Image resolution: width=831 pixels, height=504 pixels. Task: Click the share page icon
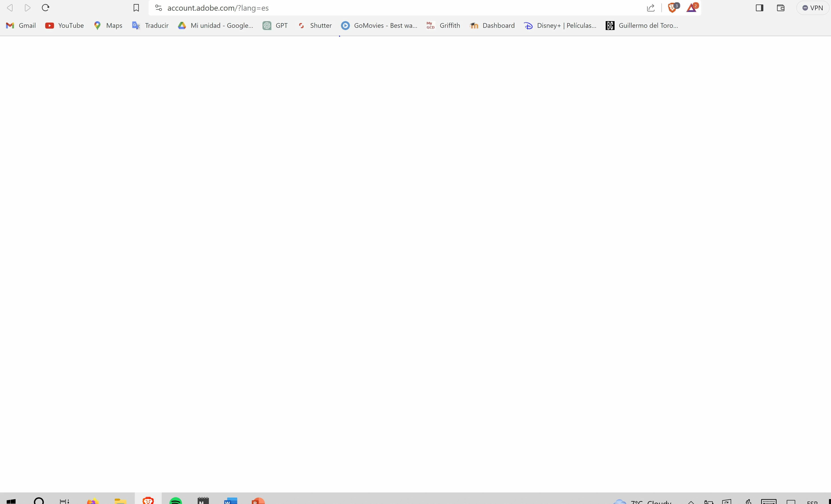[x=651, y=8]
